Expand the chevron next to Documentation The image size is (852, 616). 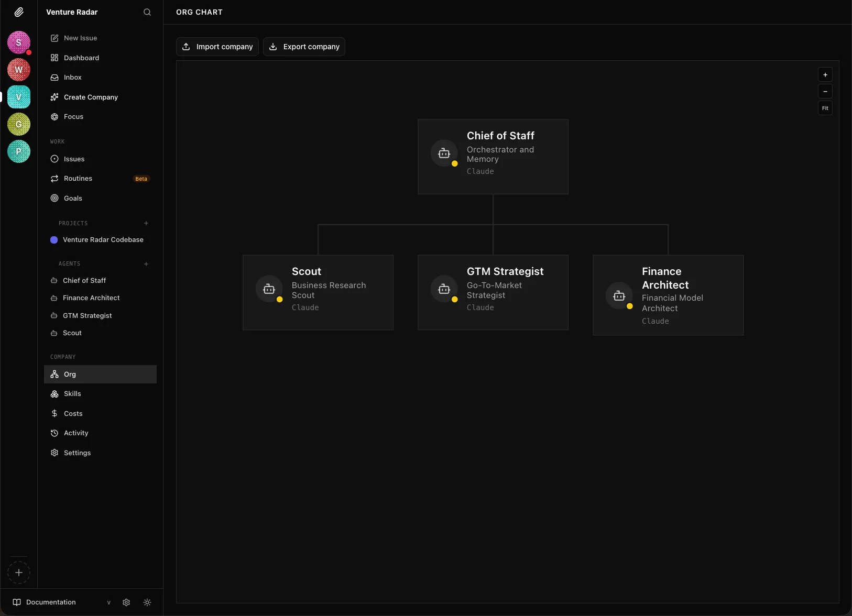click(109, 602)
